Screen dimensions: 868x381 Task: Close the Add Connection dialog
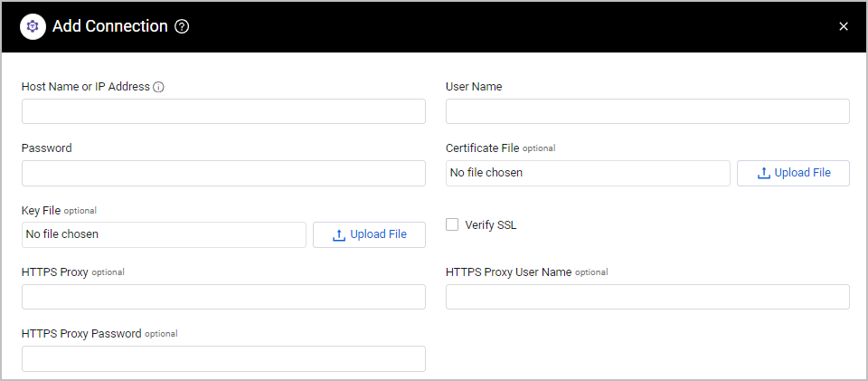tap(844, 26)
